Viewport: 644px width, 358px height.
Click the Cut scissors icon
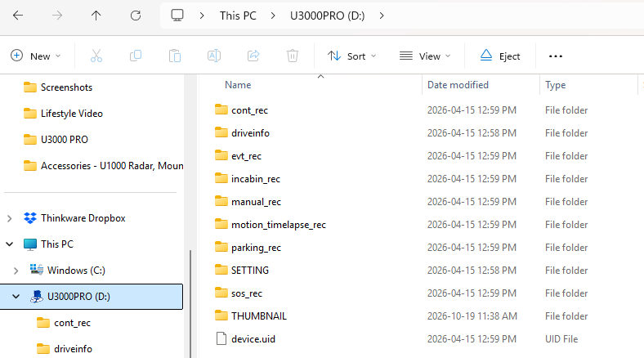(x=96, y=56)
